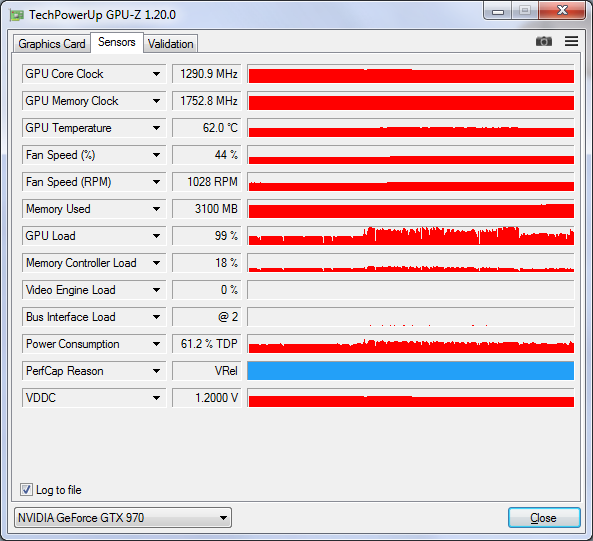Click the Close button

544,518
